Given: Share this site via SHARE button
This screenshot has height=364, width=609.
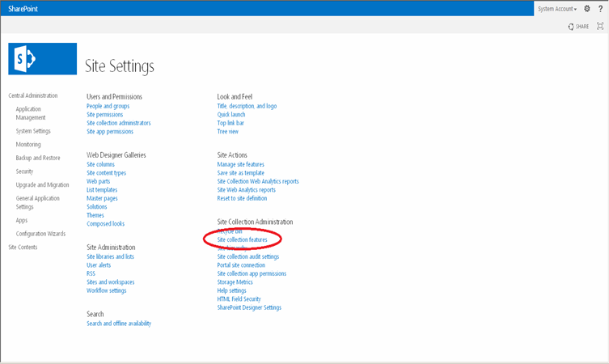Looking at the screenshot, I should point(578,27).
